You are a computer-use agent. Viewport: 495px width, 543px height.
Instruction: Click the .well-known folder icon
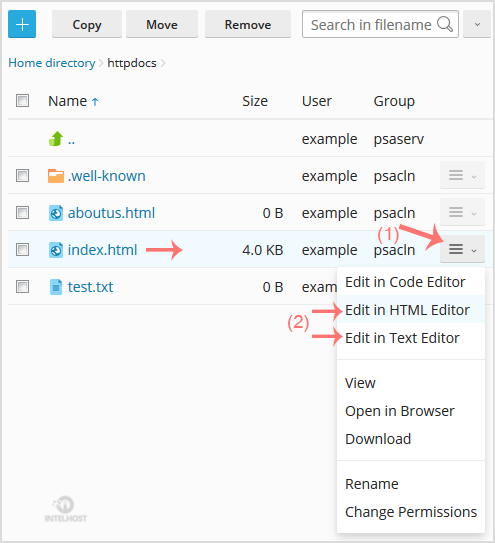(x=56, y=176)
